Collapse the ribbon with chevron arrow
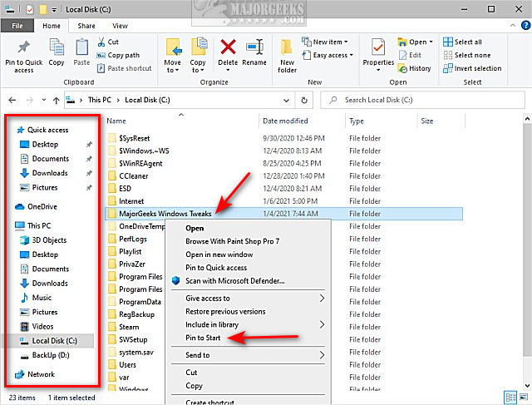532x405 pixels. [513, 26]
